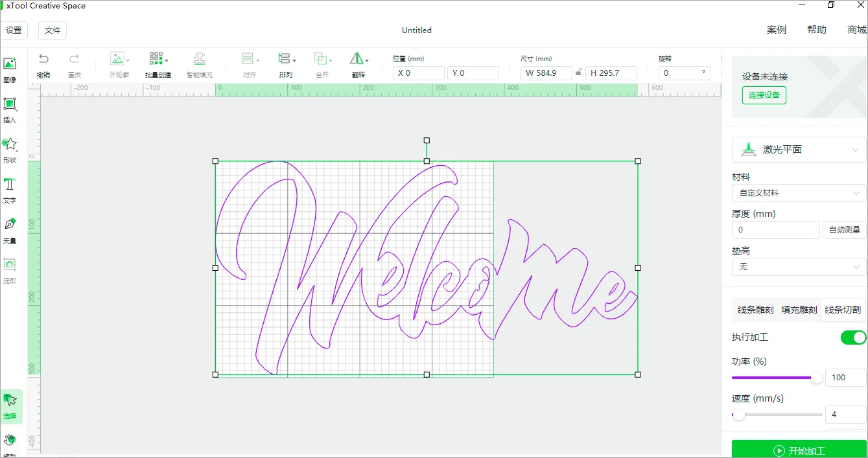Click the X position input field
Image resolution: width=868 pixels, height=458 pixels.
pyautogui.click(x=419, y=73)
